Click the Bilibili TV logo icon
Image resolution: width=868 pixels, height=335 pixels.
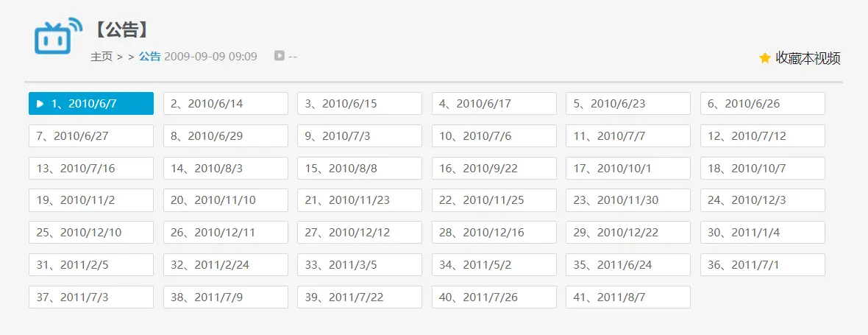click(x=57, y=36)
